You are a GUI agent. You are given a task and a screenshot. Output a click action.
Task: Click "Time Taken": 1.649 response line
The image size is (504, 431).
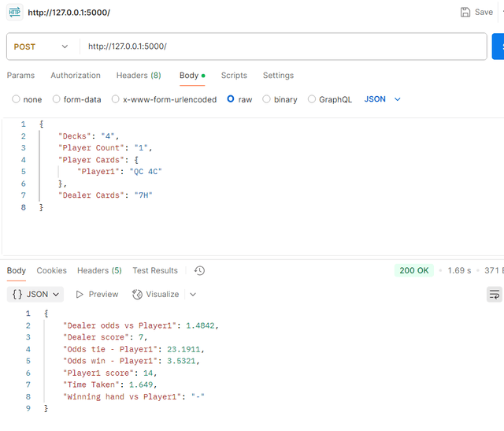coord(110,385)
